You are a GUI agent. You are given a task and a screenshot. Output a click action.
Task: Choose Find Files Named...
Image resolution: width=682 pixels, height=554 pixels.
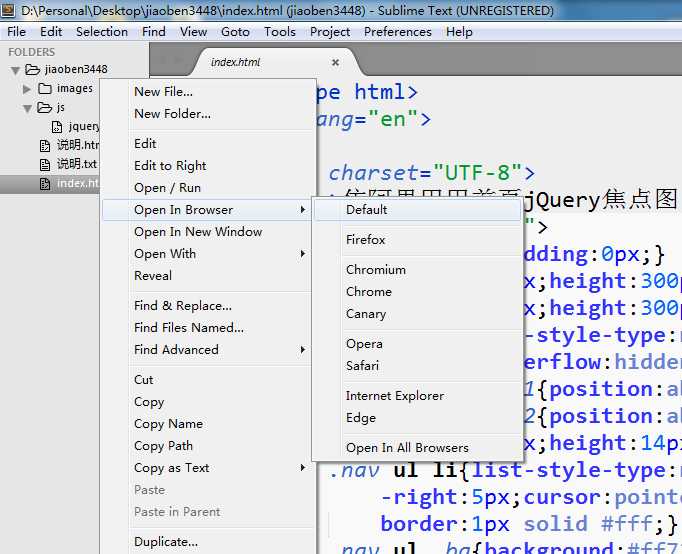[x=208, y=327]
